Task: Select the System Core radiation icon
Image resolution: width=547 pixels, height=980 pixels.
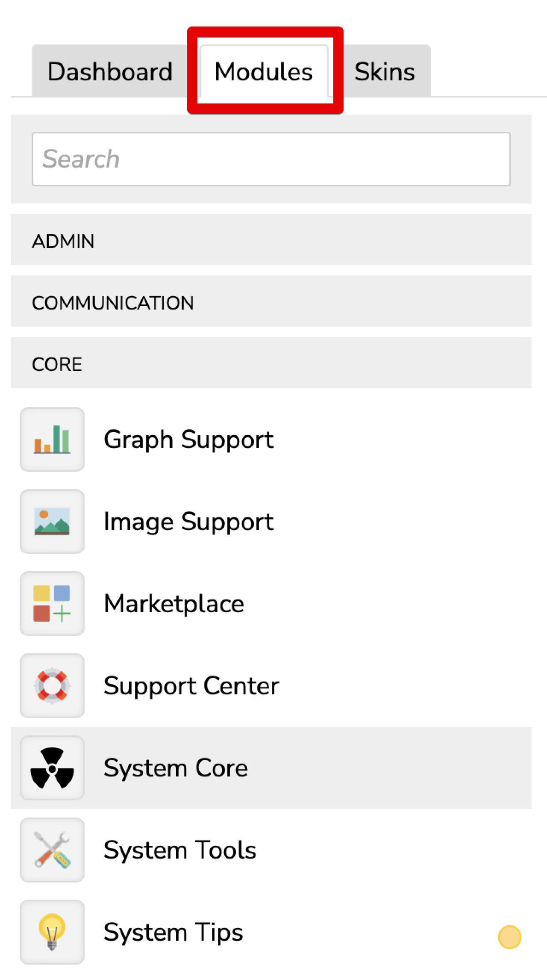Action: click(52, 768)
